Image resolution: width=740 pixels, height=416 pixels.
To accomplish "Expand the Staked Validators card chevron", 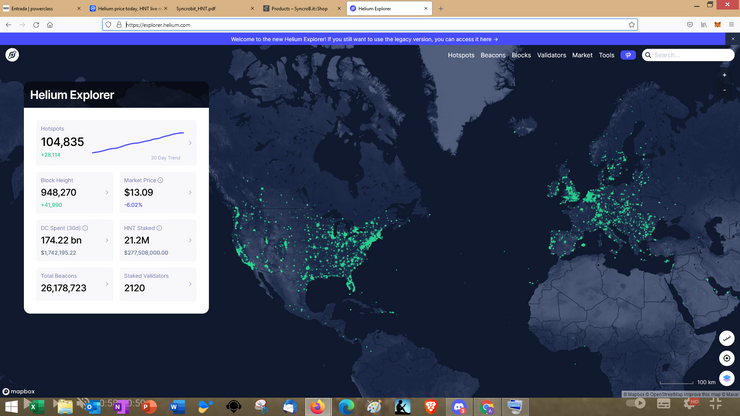I will point(190,284).
